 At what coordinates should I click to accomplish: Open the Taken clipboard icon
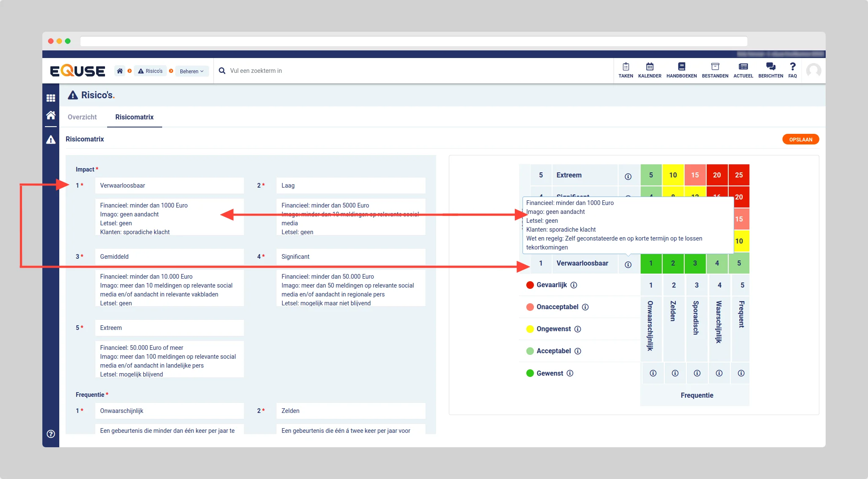[x=625, y=67]
